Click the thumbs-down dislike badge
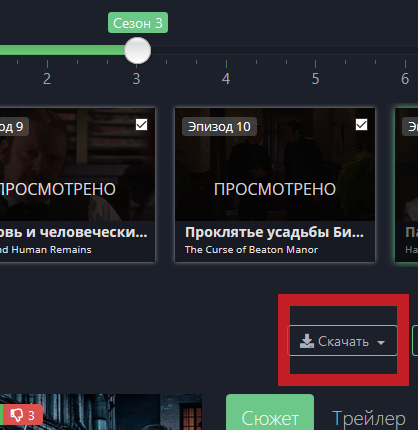The image size is (418, 430). pos(23,415)
